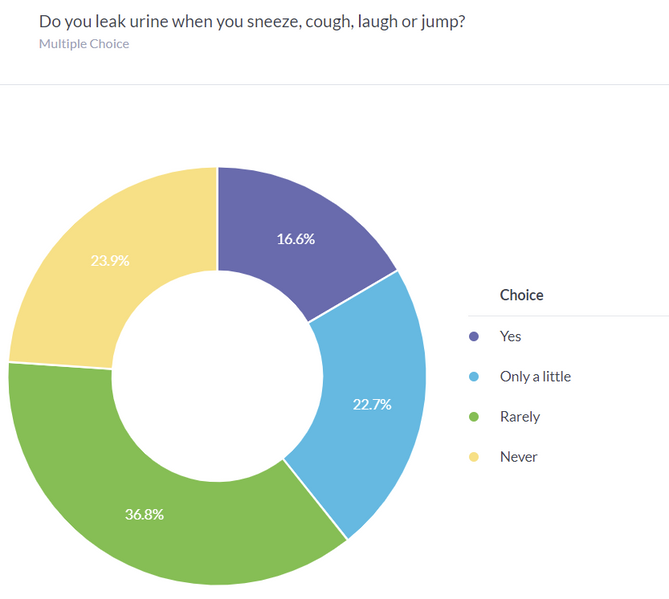Click the "Multiple Choice" subtitle

pyautogui.click(x=84, y=44)
